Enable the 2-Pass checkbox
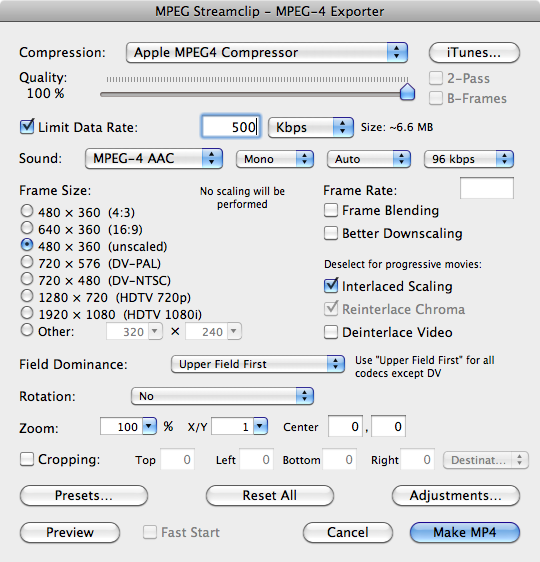Image resolution: width=540 pixels, height=562 pixels. [x=436, y=78]
